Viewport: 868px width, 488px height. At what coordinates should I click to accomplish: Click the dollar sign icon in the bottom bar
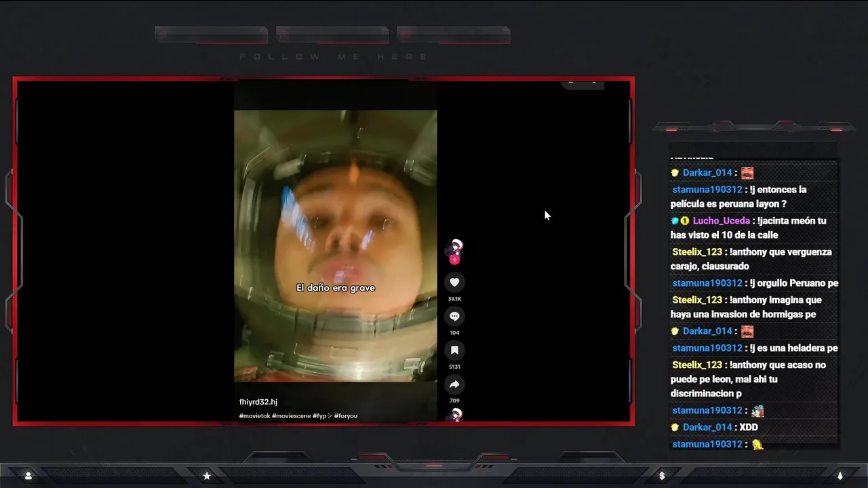662,476
